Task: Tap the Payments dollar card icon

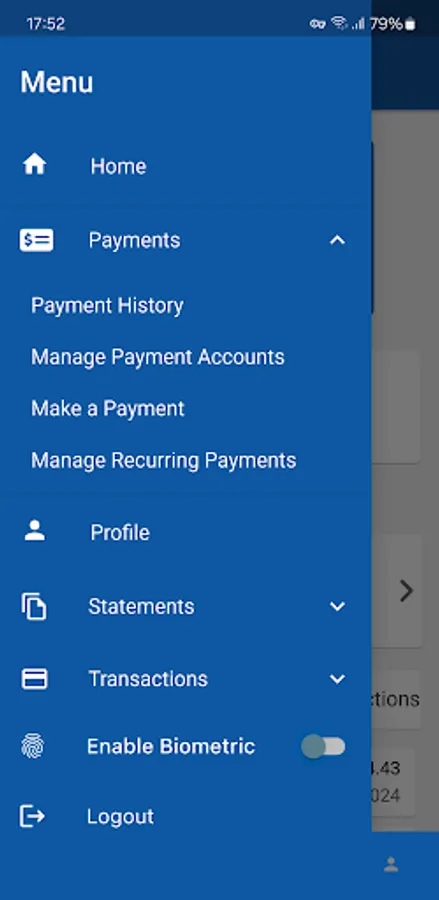Action: pyautogui.click(x=36, y=240)
